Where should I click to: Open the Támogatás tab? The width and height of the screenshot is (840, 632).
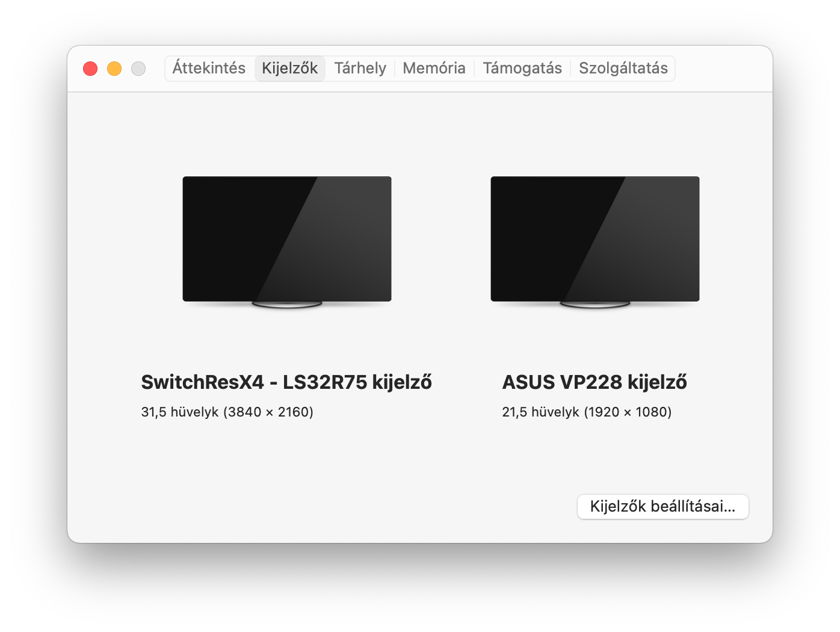pos(522,68)
